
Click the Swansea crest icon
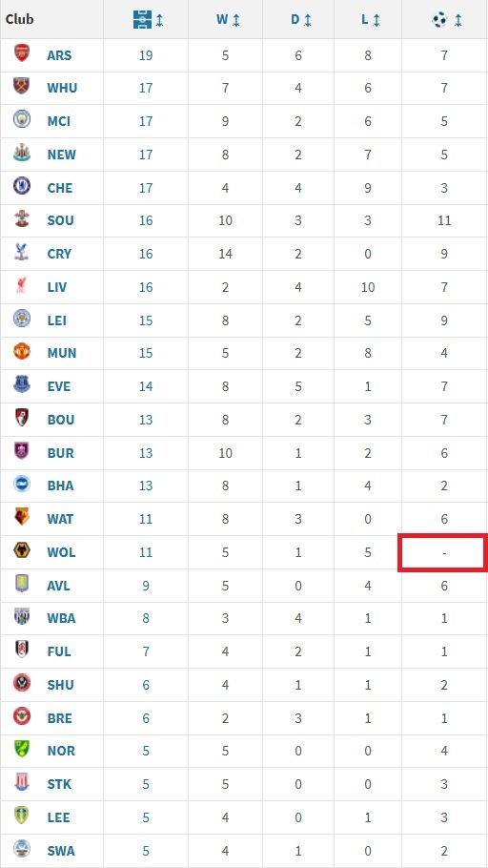[22, 849]
